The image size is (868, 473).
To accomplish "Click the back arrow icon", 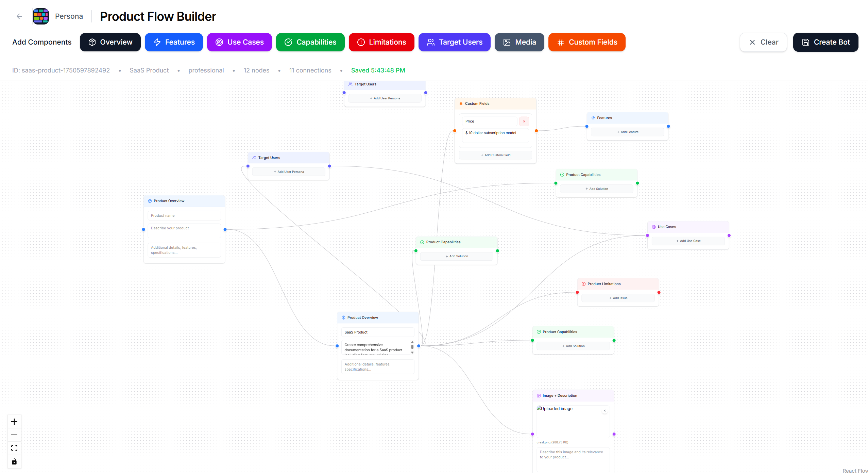I will tap(19, 16).
